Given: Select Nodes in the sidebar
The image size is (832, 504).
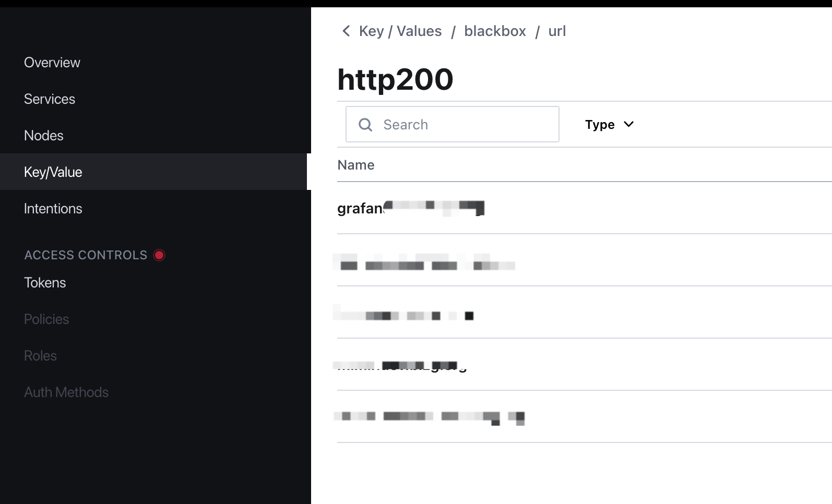Looking at the screenshot, I should (x=44, y=136).
